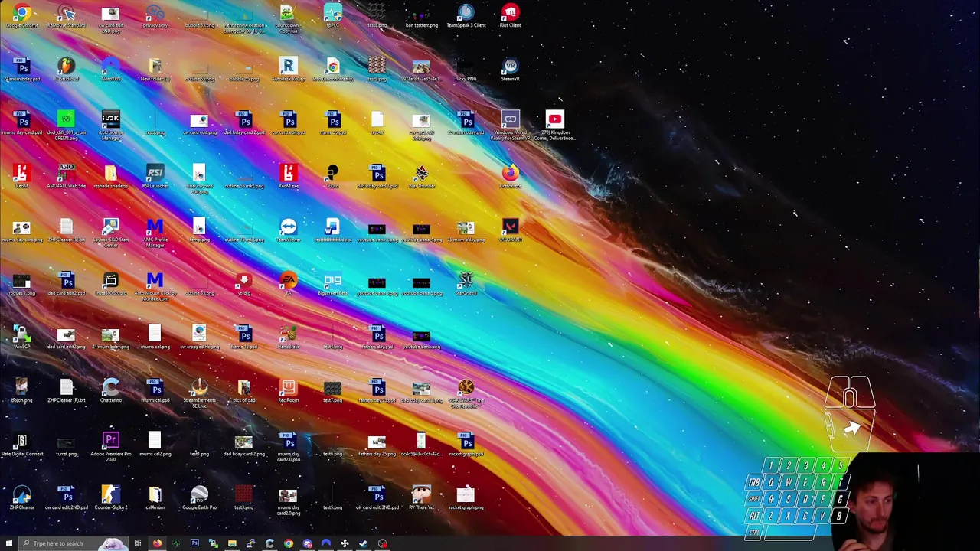Select the ZHPCleaner desktop shortcut
The width and height of the screenshot is (980, 551).
click(21, 495)
